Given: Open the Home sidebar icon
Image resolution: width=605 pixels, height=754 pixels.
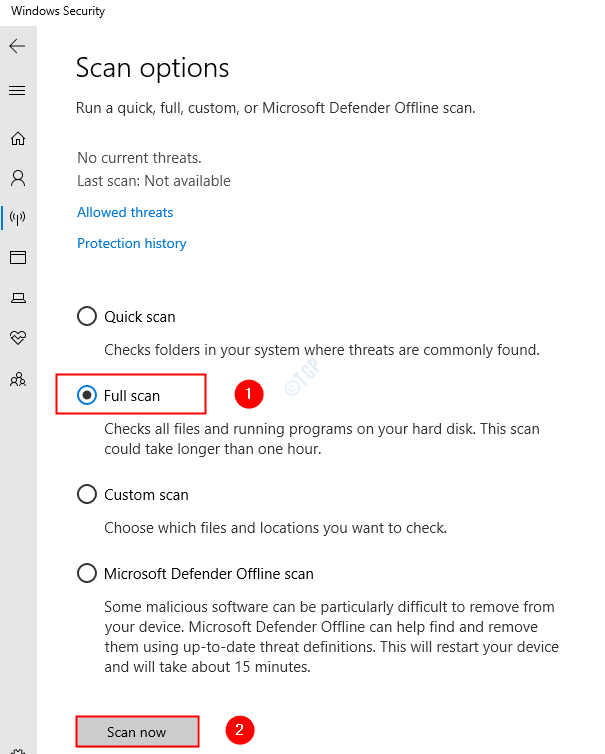Looking at the screenshot, I should (18, 138).
